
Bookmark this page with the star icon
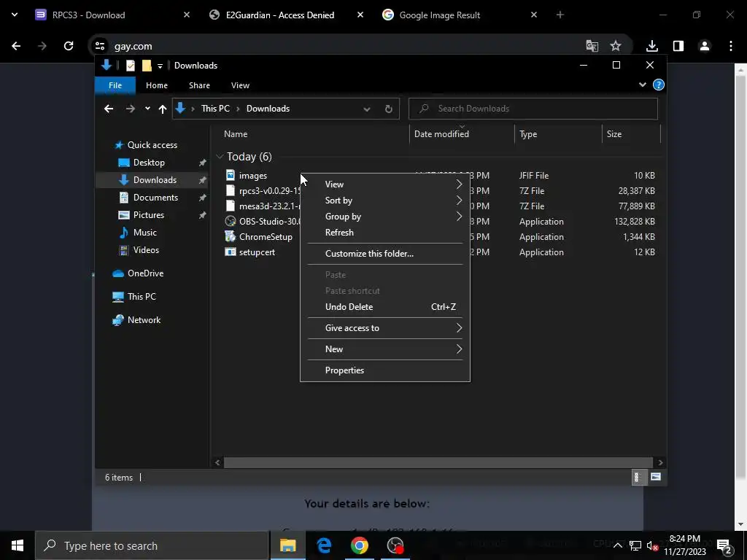pos(616,46)
